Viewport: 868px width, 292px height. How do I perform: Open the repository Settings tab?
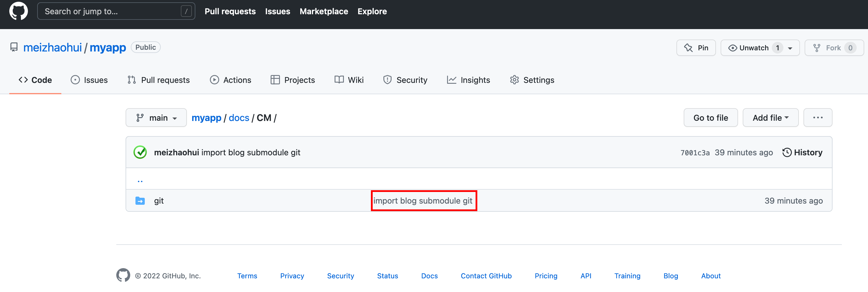click(532, 80)
